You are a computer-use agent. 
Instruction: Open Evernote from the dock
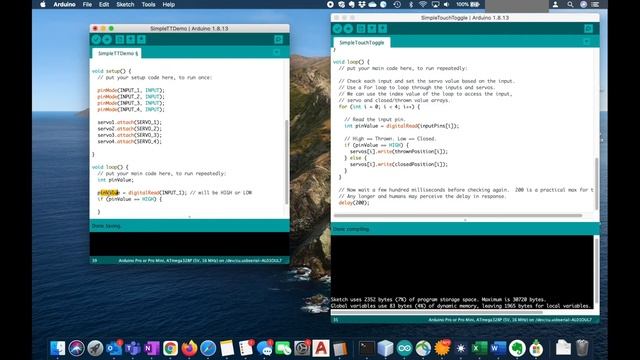coord(517,348)
